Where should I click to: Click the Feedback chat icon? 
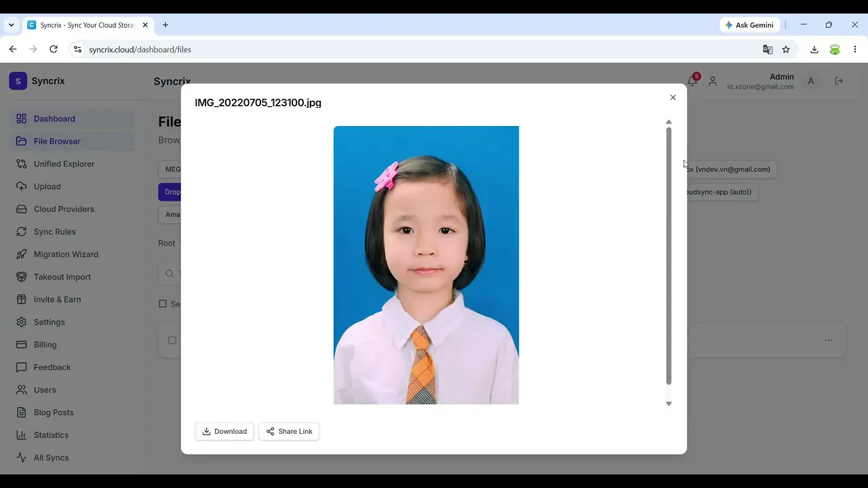(21, 367)
